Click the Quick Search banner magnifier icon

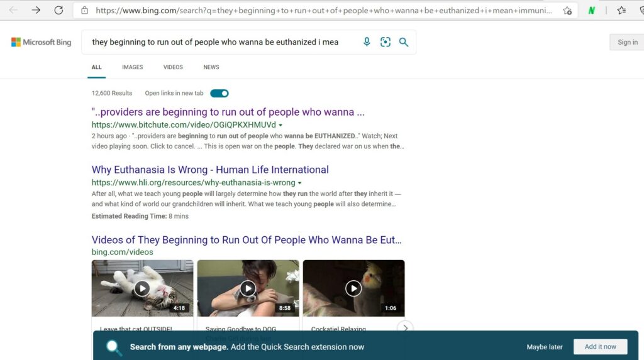pos(114,347)
